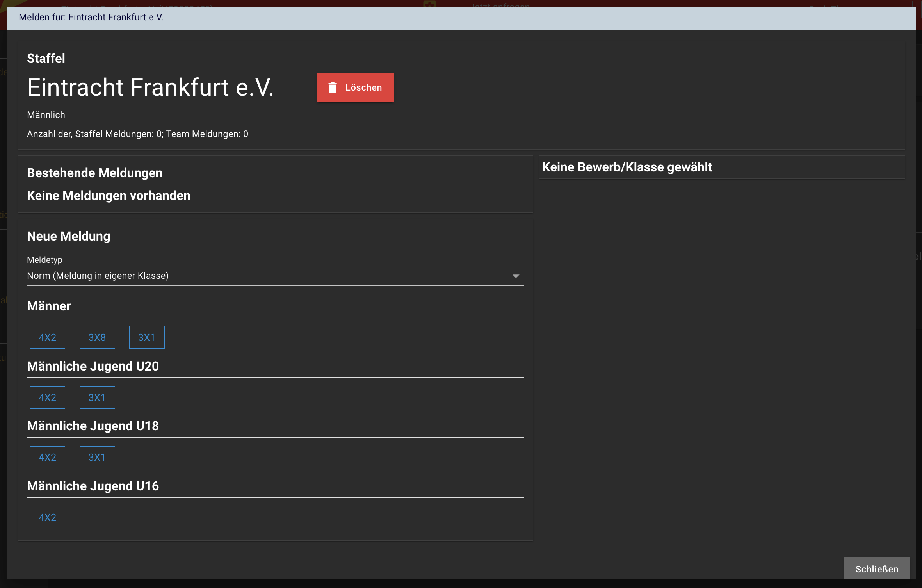
Task: Click the Meldetyp dropdown arrow
Action: coord(516,276)
